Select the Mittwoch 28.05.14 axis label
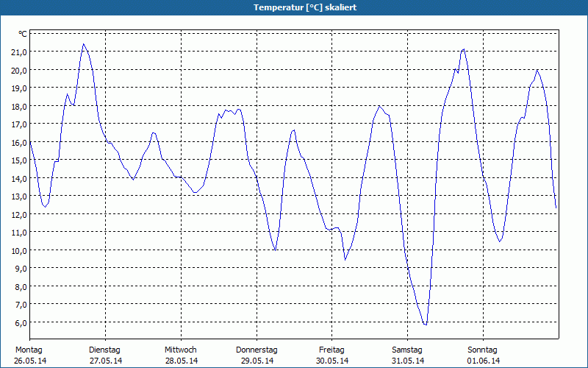The width and height of the screenshot is (588, 368). click(x=181, y=355)
